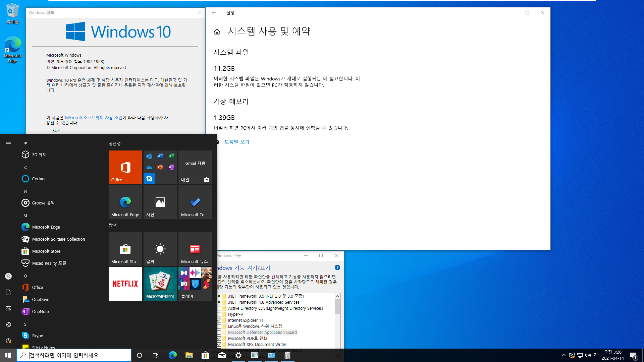The width and height of the screenshot is (644, 362).
Task: Open the 사진 (Photos) tile
Action: coord(160,202)
